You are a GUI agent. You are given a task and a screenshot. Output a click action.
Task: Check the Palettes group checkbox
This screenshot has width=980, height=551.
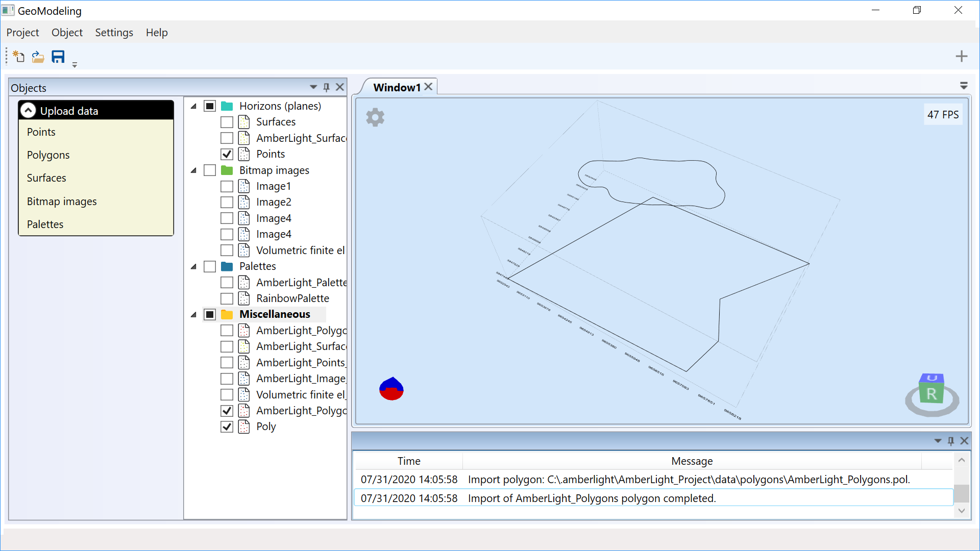tap(210, 266)
